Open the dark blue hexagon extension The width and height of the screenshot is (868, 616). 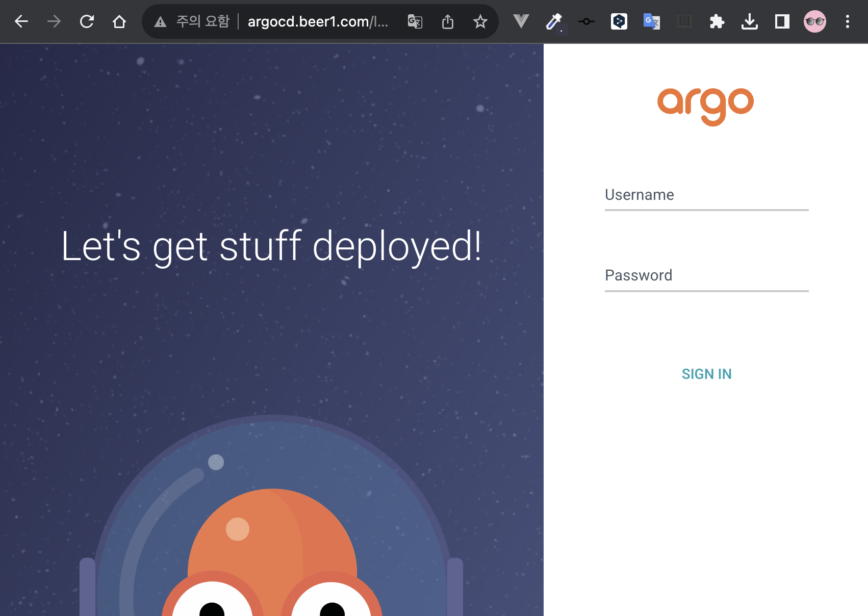[x=619, y=21]
